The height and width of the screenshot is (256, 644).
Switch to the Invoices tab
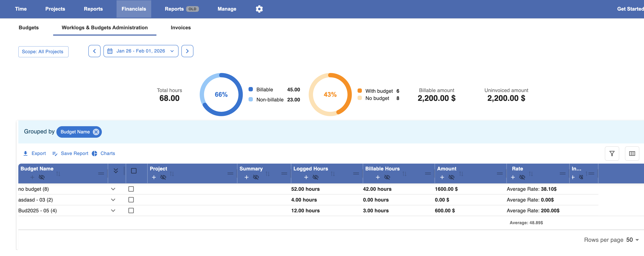pyautogui.click(x=180, y=28)
